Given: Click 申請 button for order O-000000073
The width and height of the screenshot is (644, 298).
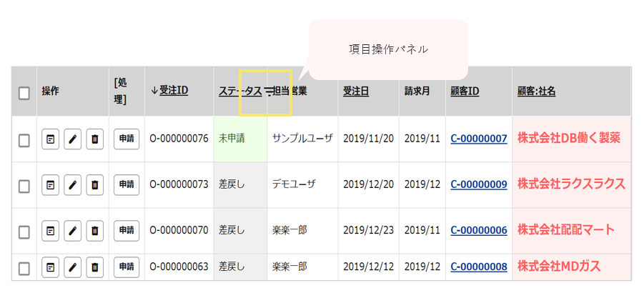Looking at the screenshot, I should pos(127,185).
